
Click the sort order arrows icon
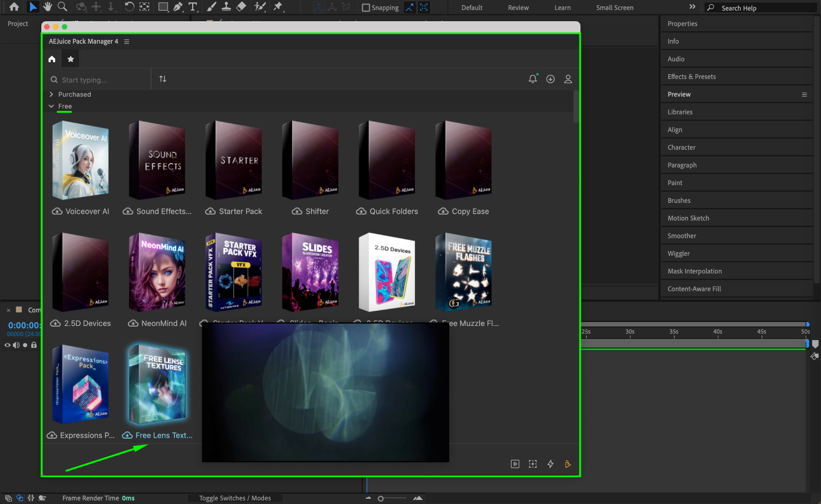162,79
